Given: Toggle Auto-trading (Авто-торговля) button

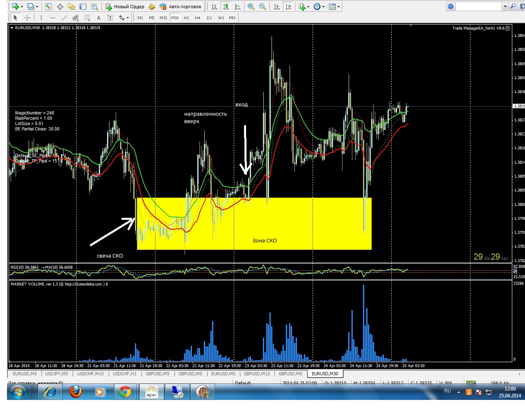Looking at the screenshot, I should point(180,7).
